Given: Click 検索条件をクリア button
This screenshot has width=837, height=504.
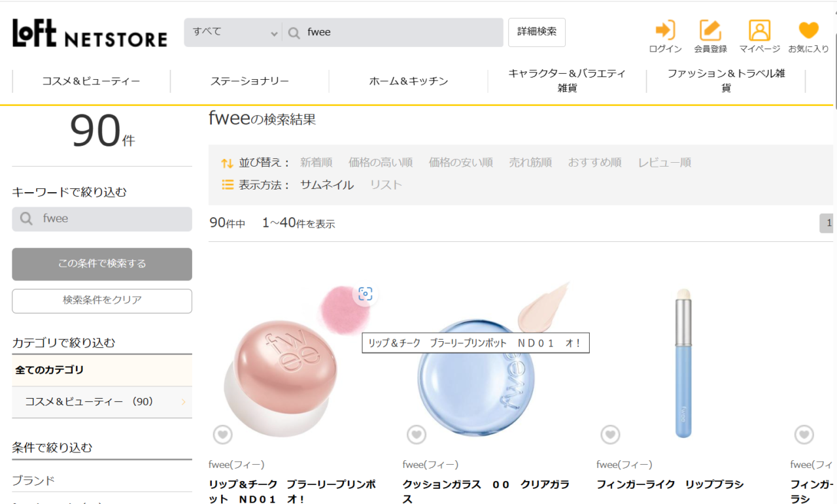Looking at the screenshot, I should pyautogui.click(x=102, y=301).
